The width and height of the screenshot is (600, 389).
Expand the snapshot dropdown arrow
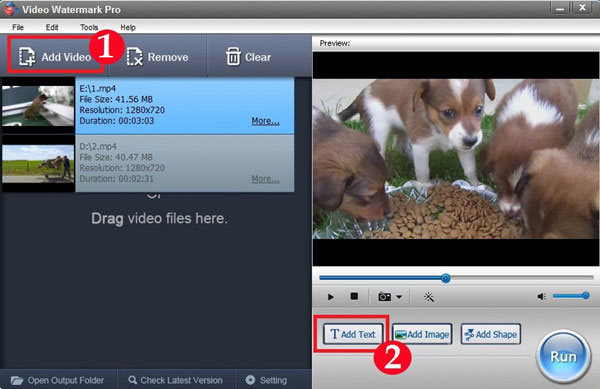399,297
